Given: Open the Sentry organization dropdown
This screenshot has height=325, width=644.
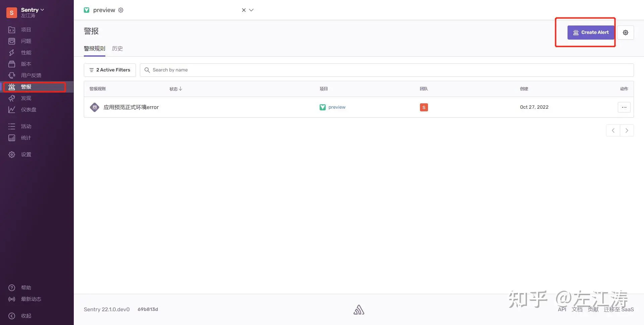Looking at the screenshot, I should (x=32, y=10).
